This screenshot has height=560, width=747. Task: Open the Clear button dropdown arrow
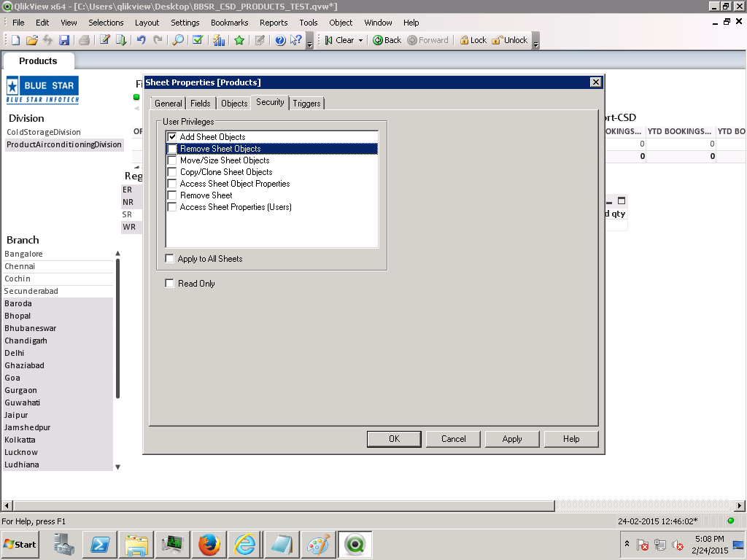(360, 41)
